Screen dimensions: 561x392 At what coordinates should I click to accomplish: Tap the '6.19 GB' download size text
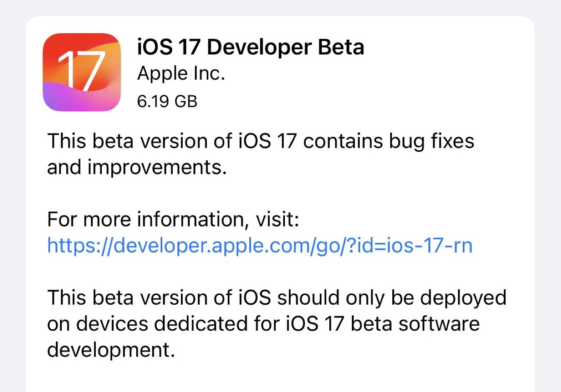(167, 101)
